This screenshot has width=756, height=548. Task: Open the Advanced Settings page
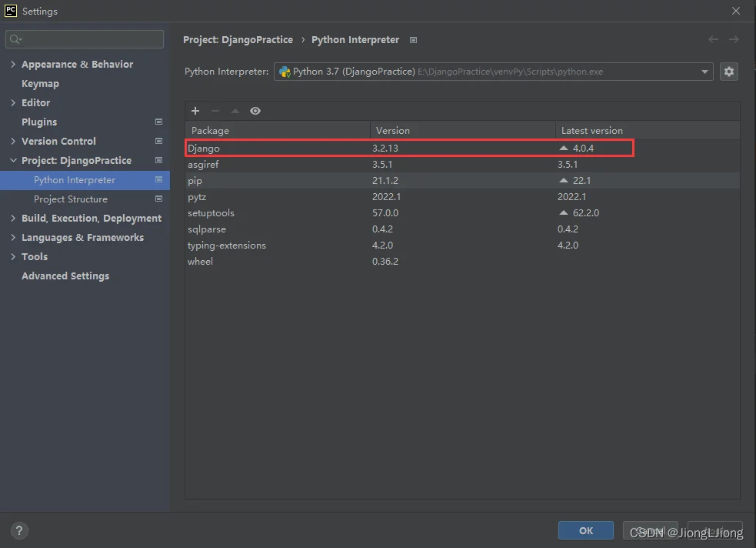point(65,276)
